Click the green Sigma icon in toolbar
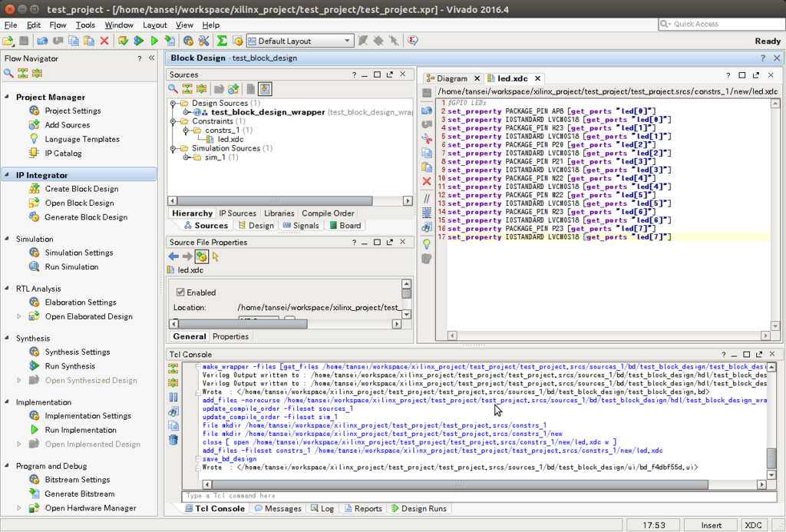 pyautogui.click(x=222, y=41)
